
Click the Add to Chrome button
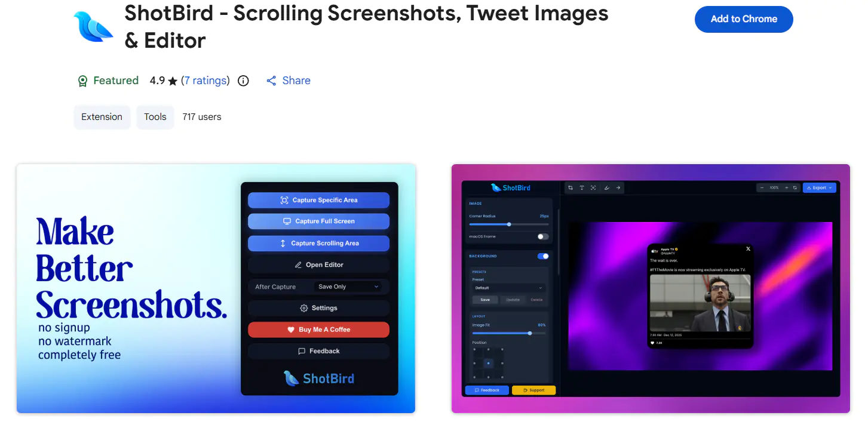coord(744,19)
